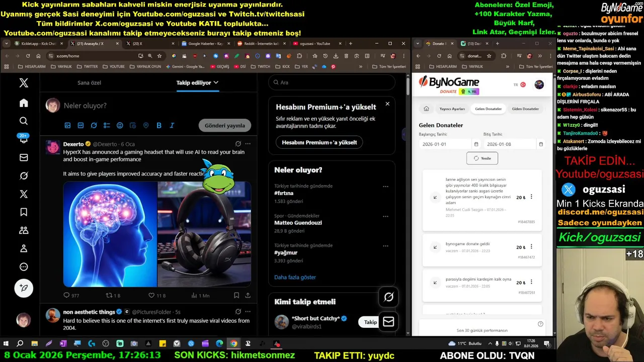
Task: Follow Short but Catchy with Takip button
Action: click(370, 322)
